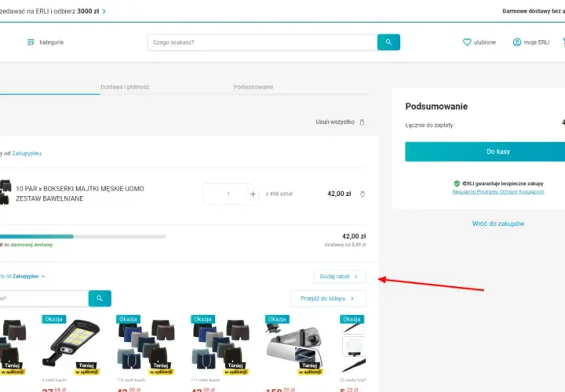
Task: Click the green guarantee shield icon
Action: pos(457,183)
